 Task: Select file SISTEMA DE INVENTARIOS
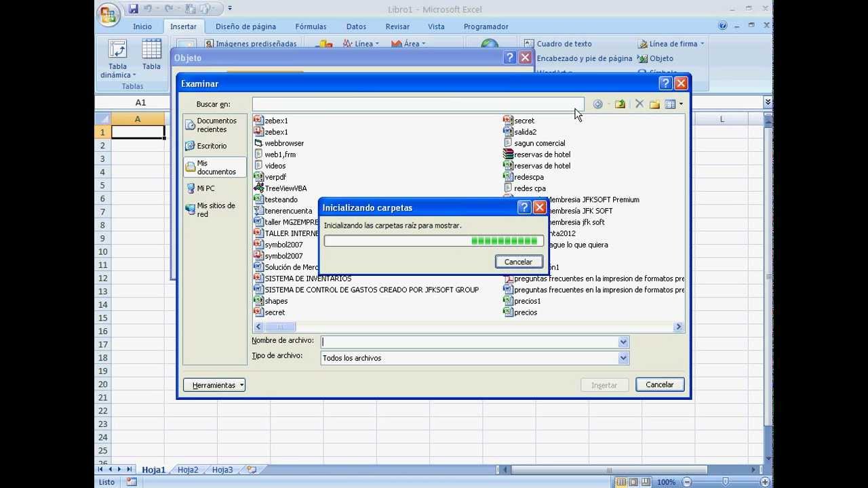[x=302, y=279]
